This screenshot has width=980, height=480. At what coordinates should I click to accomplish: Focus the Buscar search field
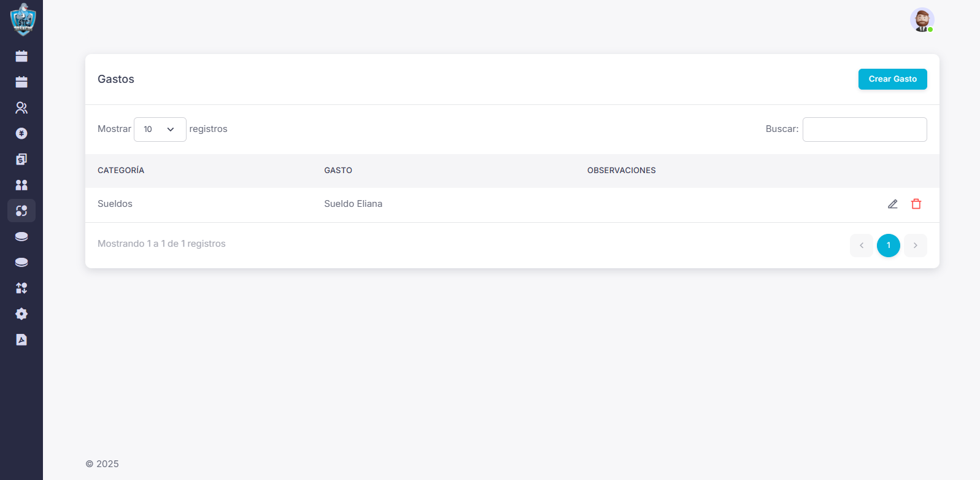pos(864,130)
